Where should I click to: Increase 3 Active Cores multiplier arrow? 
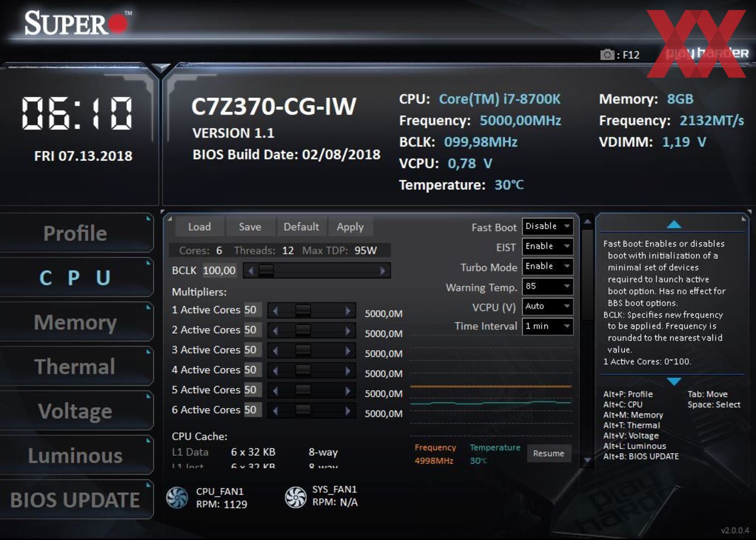[x=349, y=351]
